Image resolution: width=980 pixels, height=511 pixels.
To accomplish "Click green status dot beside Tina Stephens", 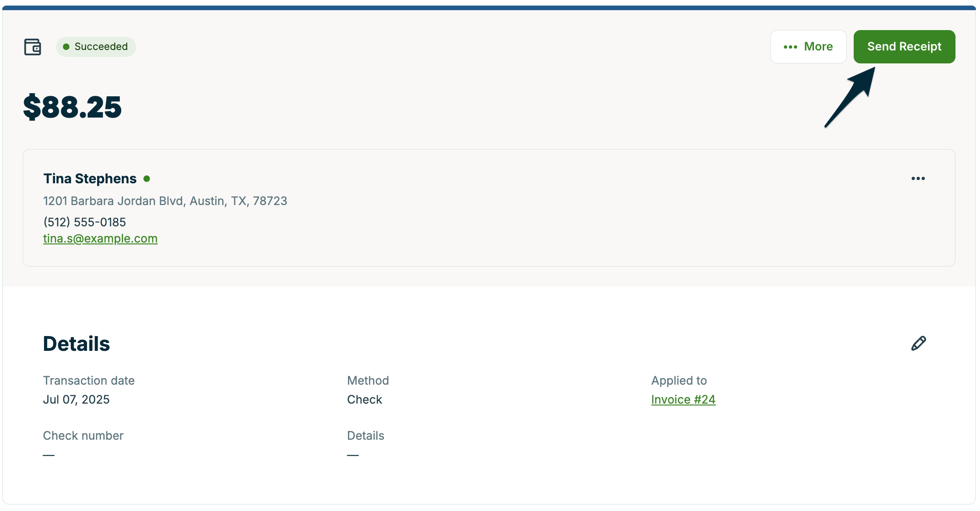I will (147, 179).
